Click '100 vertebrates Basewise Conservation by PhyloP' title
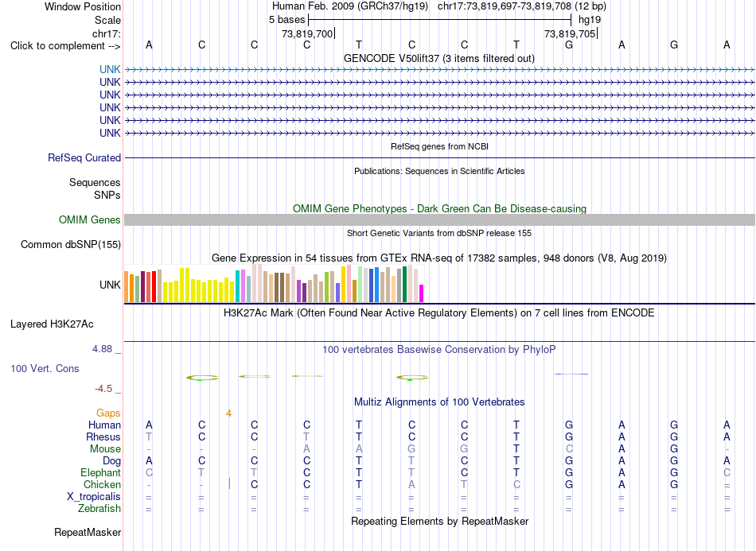This screenshot has height=551, width=756. (438, 349)
